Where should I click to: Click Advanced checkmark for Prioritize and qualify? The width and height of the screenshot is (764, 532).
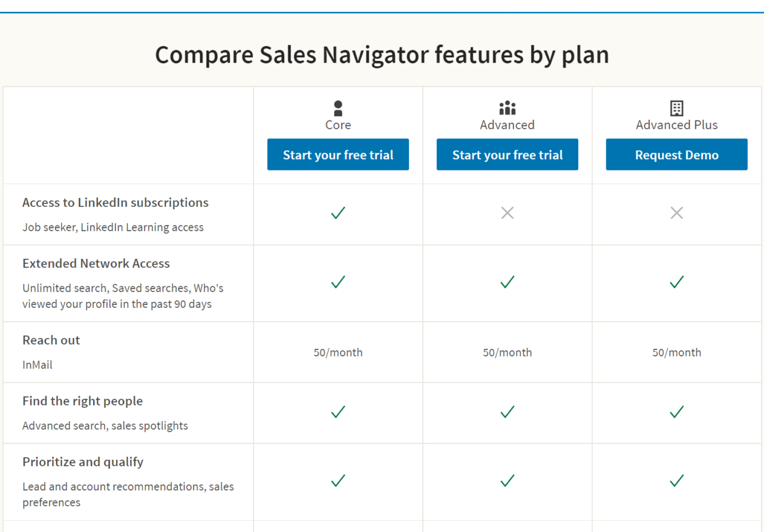(x=507, y=481)
